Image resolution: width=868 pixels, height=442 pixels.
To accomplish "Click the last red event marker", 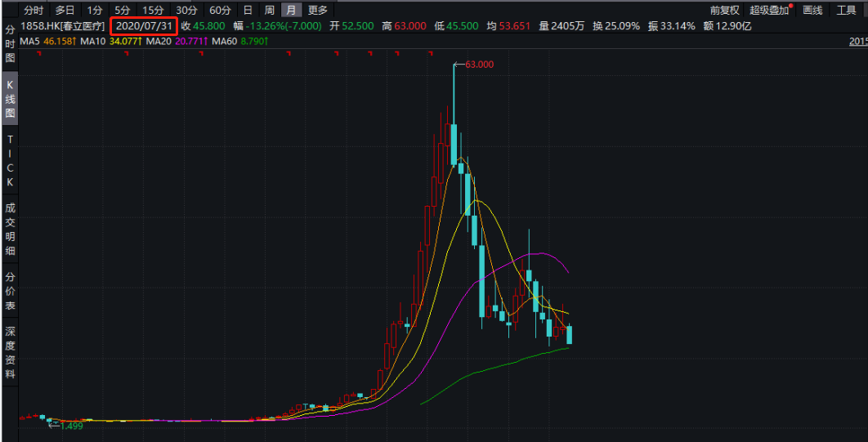I will point(431,54).
